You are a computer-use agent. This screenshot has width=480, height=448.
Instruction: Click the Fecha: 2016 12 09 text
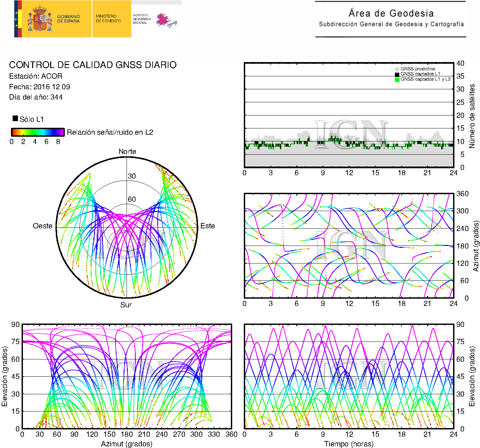pyautogui.click(x=40, y=87)
